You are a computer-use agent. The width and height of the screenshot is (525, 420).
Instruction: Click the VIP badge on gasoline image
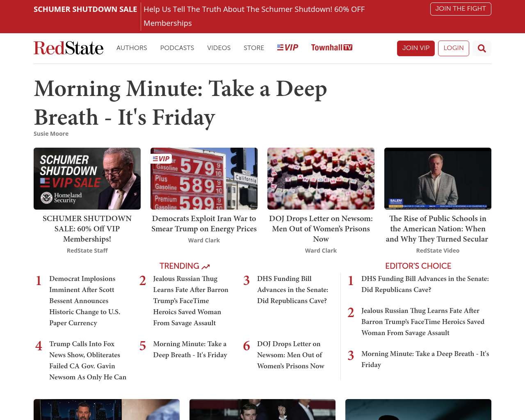(x=161, y=159)
